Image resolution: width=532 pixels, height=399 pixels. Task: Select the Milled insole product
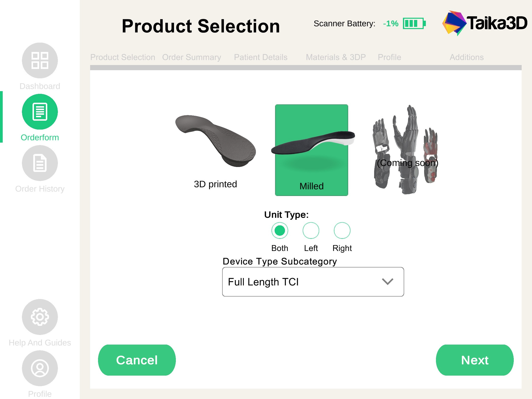pyautogui.click(x=312, y=150)
